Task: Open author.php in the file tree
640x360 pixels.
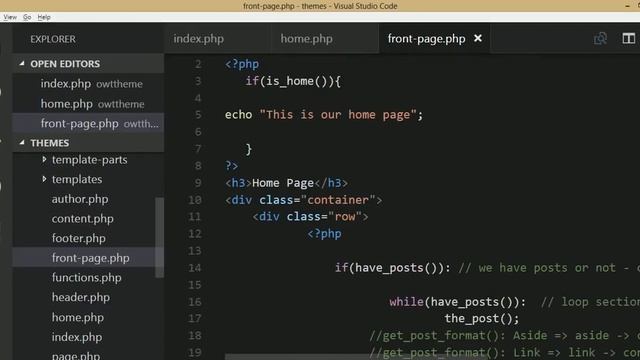Action: (80, 199)
